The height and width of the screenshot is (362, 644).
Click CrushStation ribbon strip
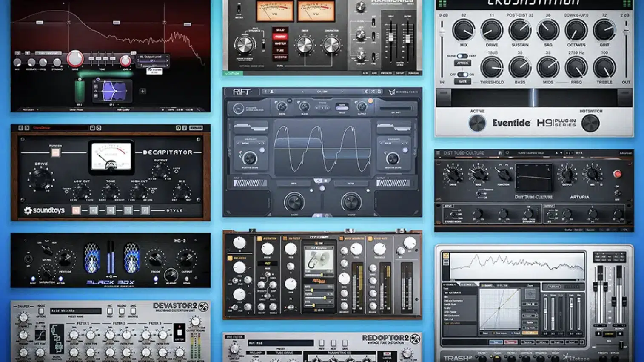(533, 98)
